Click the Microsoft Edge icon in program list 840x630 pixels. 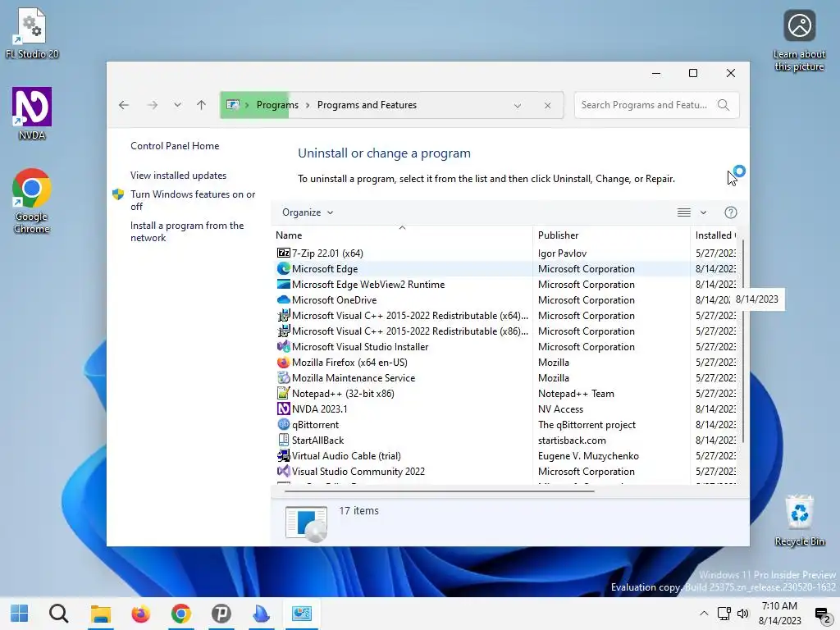pos(283,268)
